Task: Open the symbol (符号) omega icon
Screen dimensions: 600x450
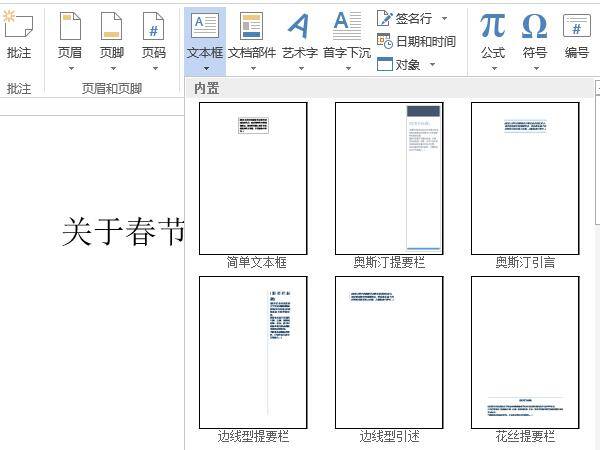Action: point(535,26)
